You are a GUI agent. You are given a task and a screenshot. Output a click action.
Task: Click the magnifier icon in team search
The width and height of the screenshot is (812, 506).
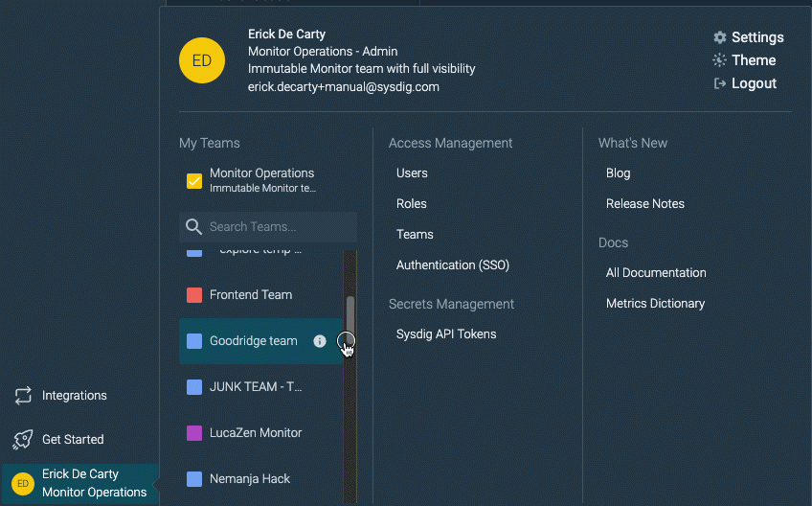point(193,226)
